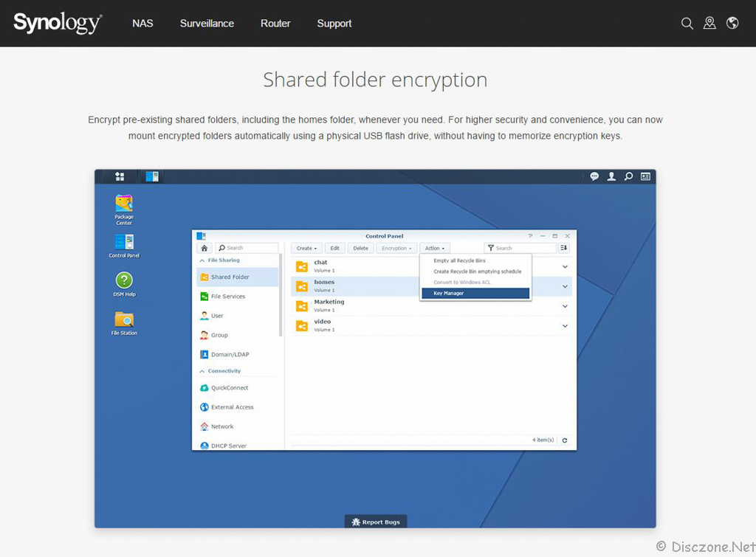Open the Router menu in site header

click(x=275, y=23)
